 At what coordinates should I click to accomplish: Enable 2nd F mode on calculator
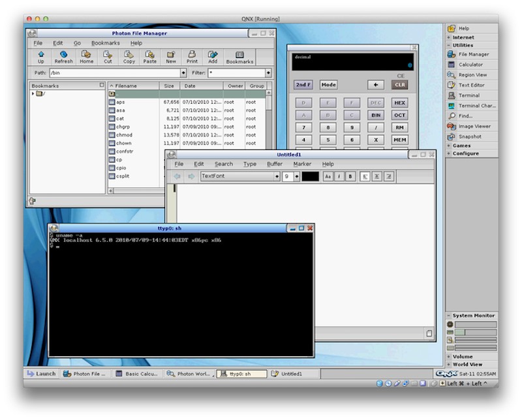(303, 85)
